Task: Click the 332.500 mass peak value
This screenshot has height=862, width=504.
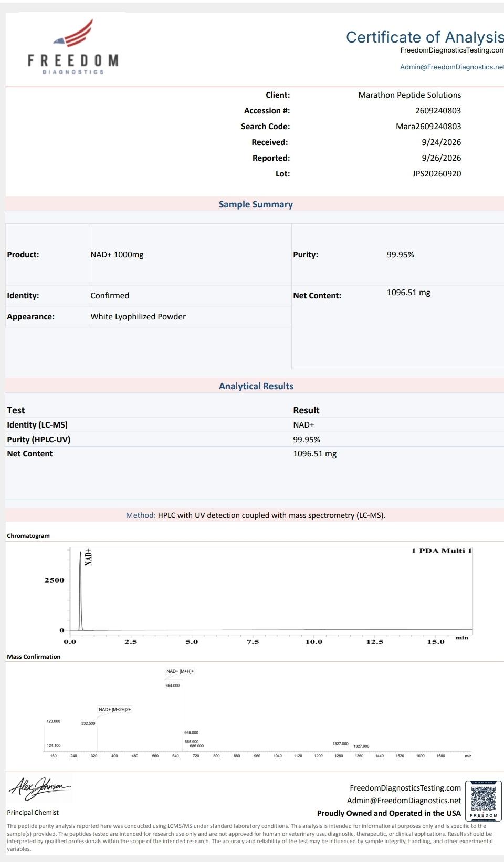Action: 88,723
